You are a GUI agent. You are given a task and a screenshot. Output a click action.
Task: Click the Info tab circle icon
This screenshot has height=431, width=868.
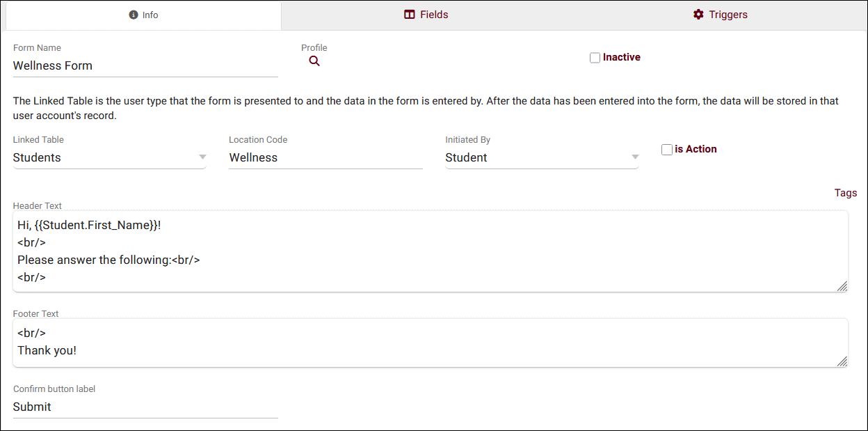tap(134, 15)
